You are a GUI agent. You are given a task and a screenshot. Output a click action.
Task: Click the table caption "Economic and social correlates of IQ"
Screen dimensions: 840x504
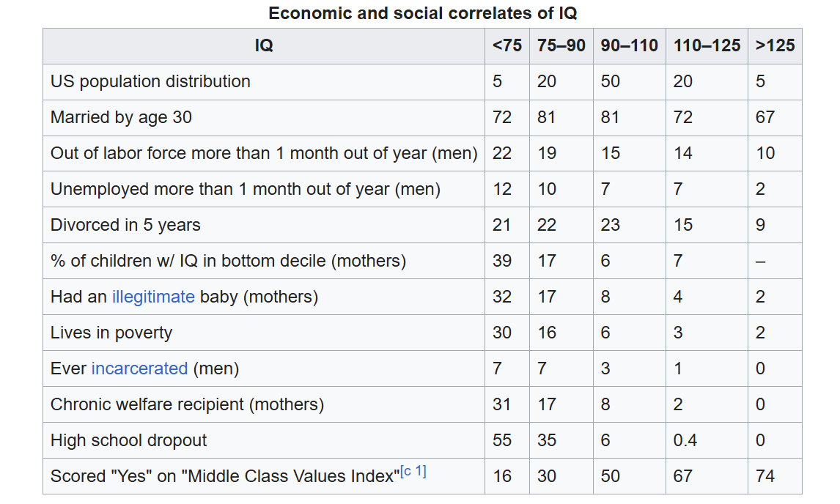423,13
